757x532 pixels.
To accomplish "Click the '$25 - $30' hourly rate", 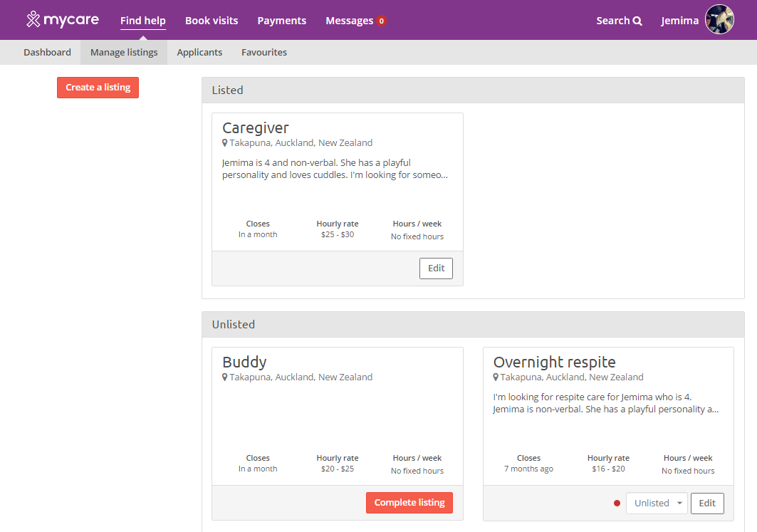I will tap(338, 234).
